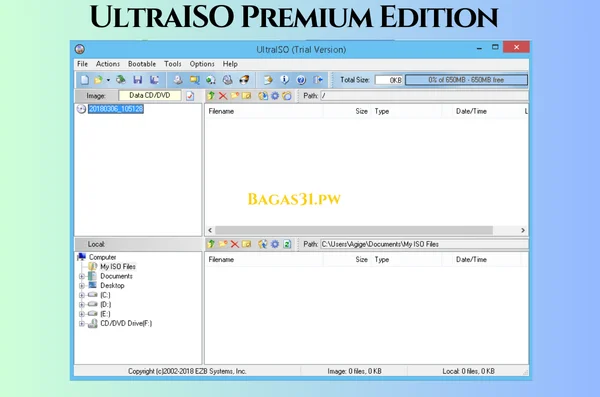Click the add files icon in the Local toolbar
600x397 pixels.
click(263, 244)
